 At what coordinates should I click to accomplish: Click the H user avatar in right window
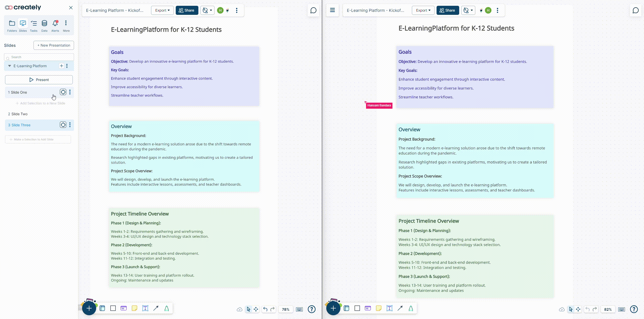tap(488, 10)
